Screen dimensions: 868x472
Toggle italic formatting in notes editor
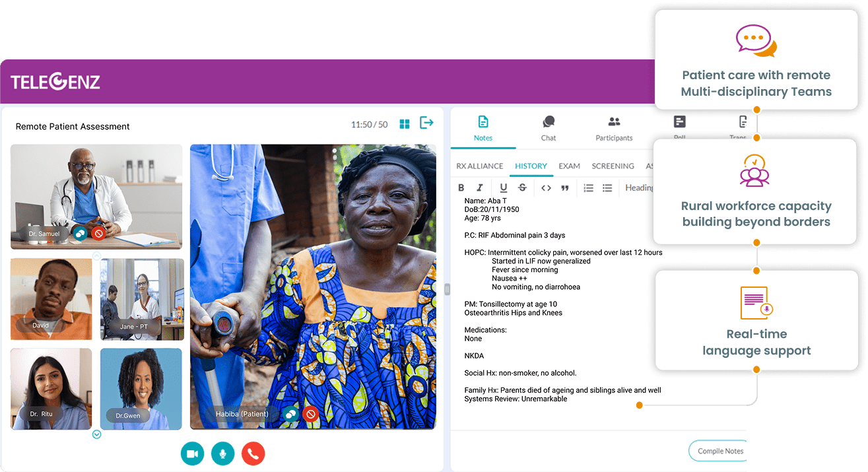point(480,188)
